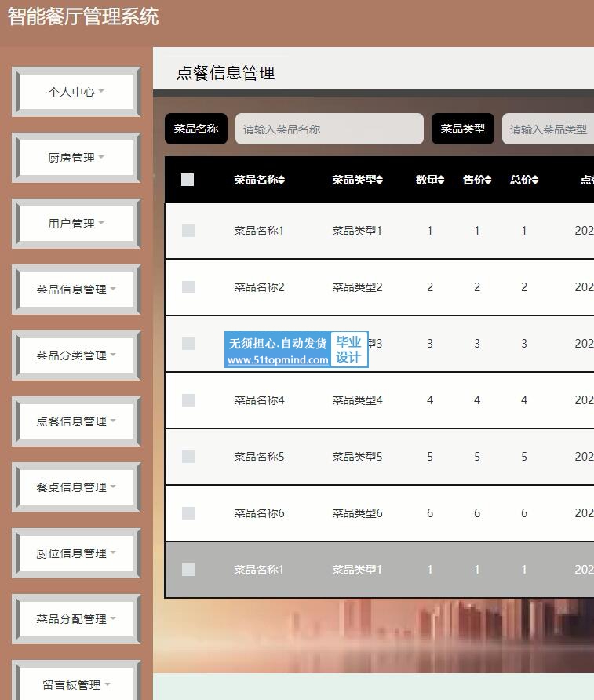Sort by 总价 column arrows
Screen dimensions: 594x700
[535, 180]
